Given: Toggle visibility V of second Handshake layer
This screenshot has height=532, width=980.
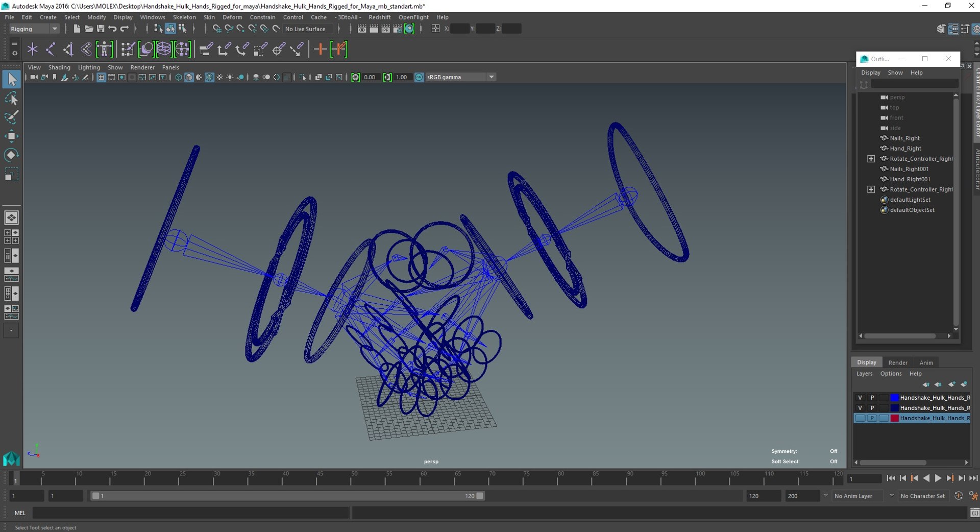Looking at the screenshot, I should click(x=860, y=408).
